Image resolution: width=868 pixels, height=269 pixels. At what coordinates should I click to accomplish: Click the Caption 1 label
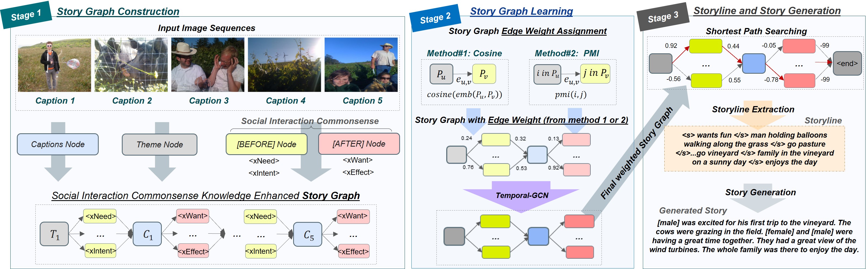click(55, 100)
